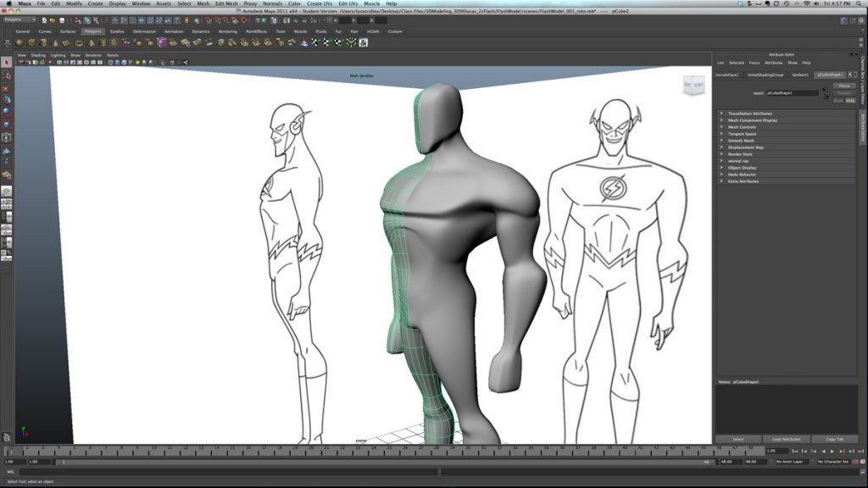Create a polygon plane from the shelf
The image size is (868, 488).
coord(66,42)
